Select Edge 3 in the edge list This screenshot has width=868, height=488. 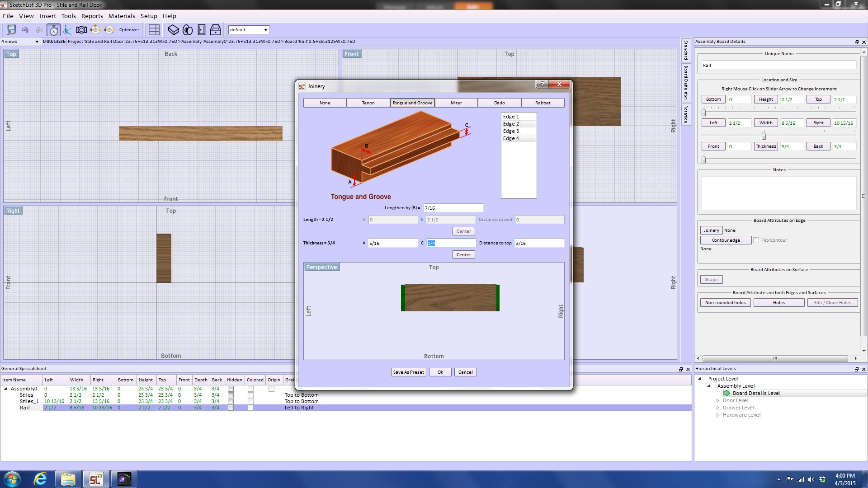[x=519, y=131]
